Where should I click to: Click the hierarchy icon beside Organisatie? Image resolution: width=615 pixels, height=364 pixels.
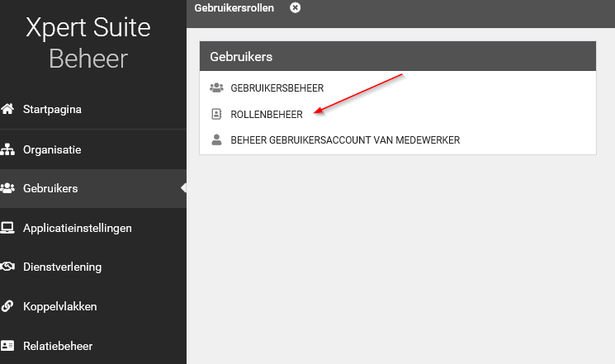[x=8, y=150]
